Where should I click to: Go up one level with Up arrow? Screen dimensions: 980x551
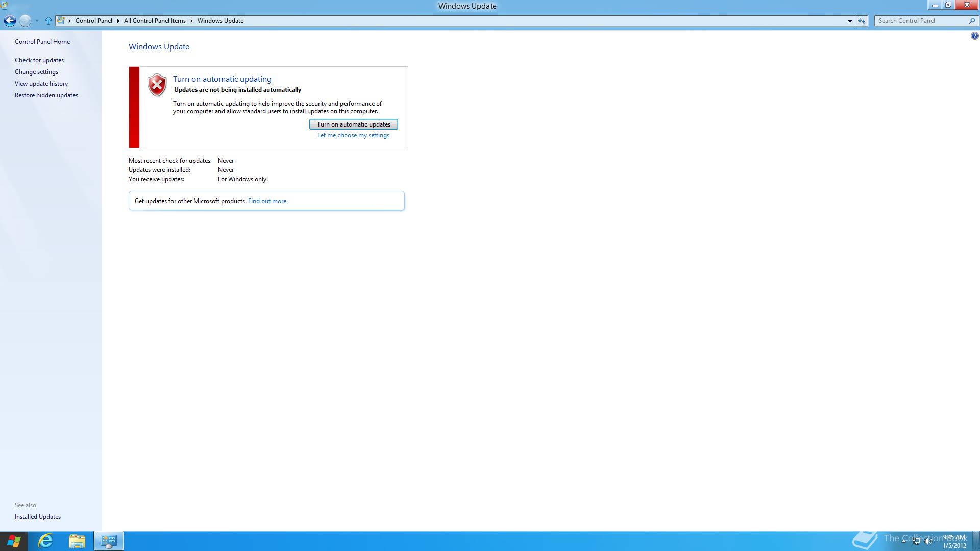pyautogui.click(x=48, y=21)
